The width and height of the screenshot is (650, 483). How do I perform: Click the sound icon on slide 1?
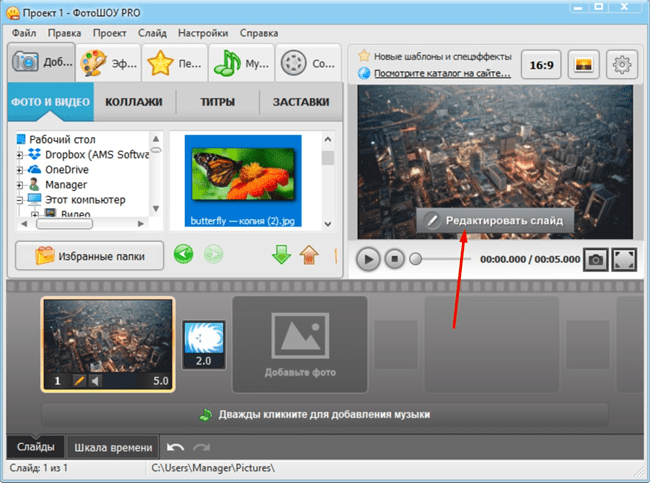(x=95, y=381)
